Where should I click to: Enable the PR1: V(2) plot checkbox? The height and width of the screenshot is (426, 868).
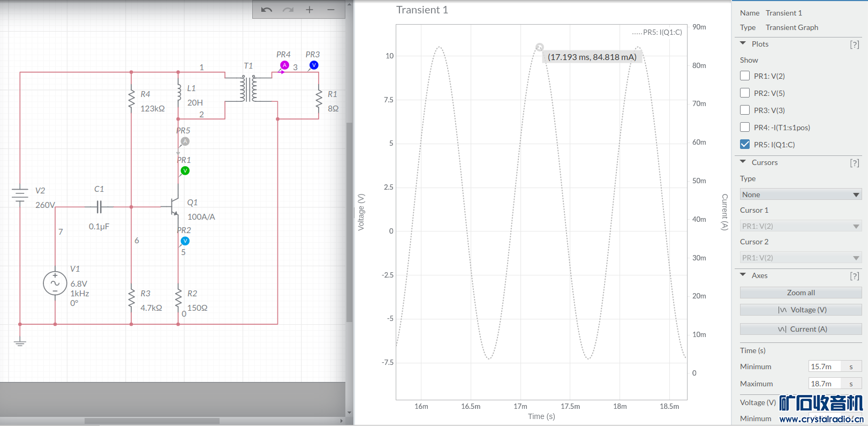745,76
